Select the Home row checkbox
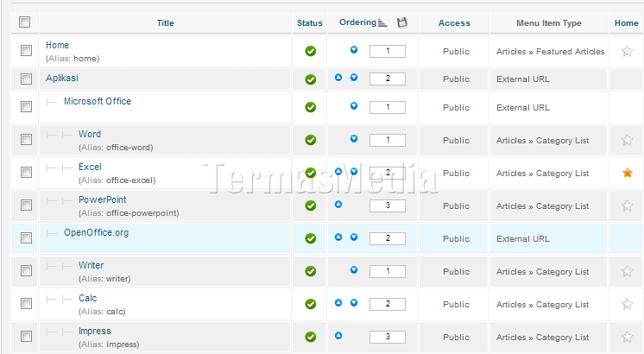644x354 pixels. coord(26,51)
